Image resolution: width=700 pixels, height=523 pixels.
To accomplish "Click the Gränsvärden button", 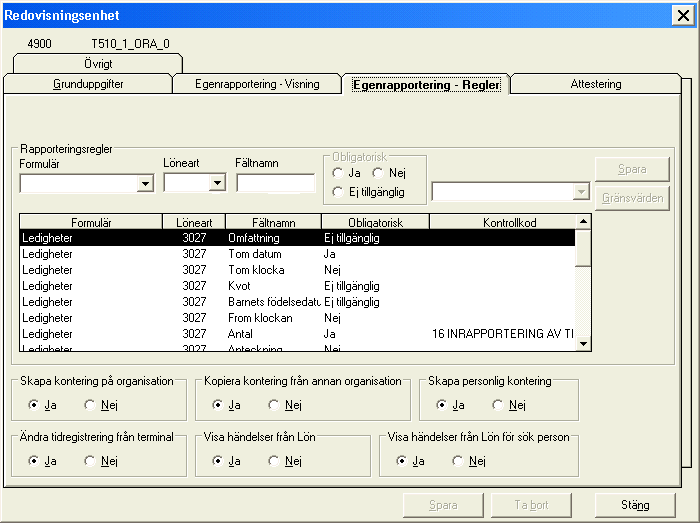I will pyautogui.click(x=632, y=198).
